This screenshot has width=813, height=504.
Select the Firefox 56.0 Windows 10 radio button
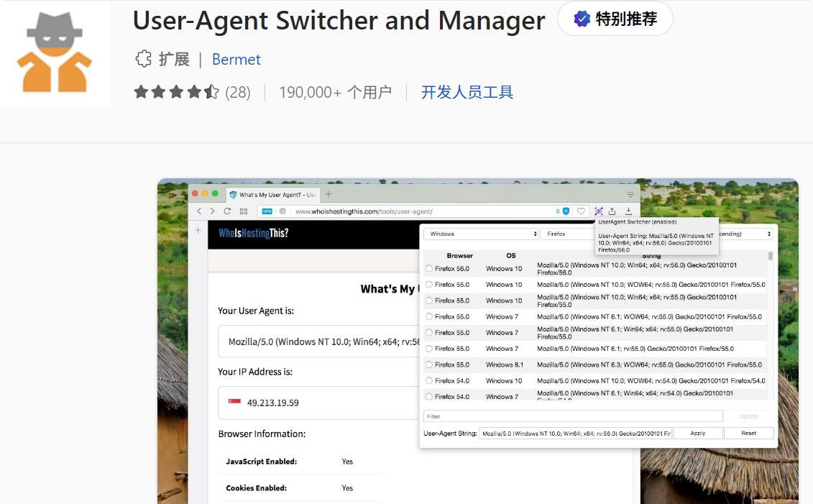pos(429,269)
